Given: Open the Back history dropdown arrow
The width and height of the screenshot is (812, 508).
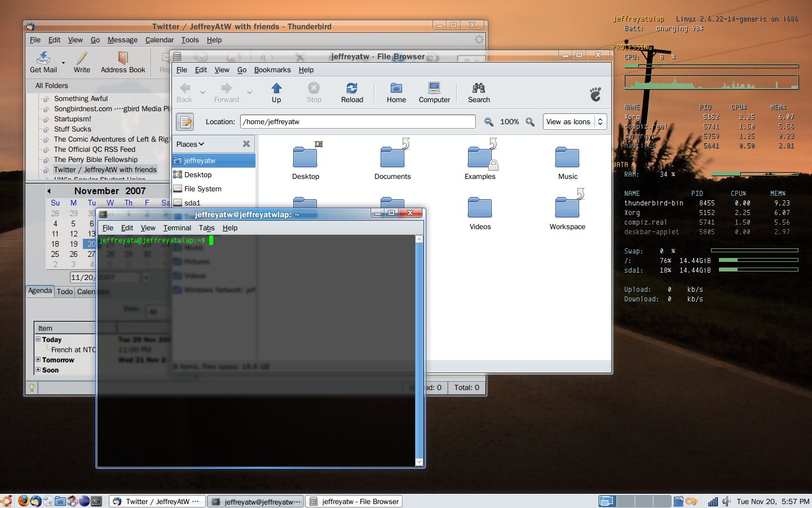Looking at the screenshot, I should coord(203,92).
